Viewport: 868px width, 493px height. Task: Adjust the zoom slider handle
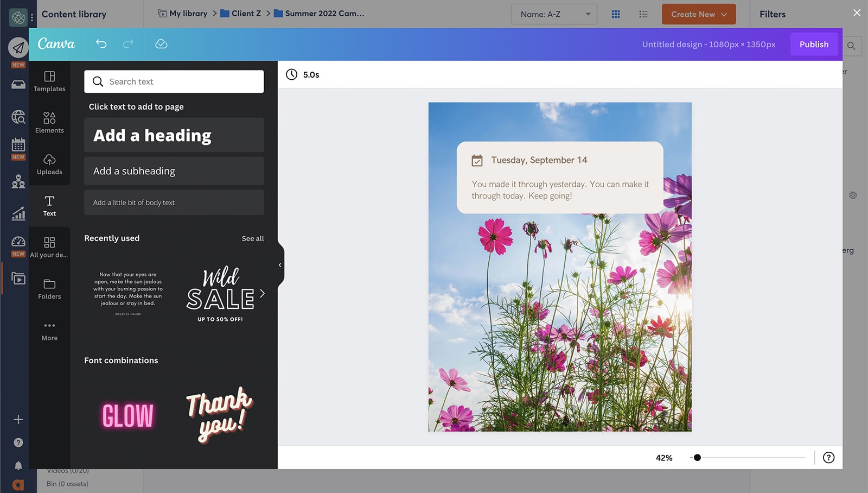click(697, 458)
